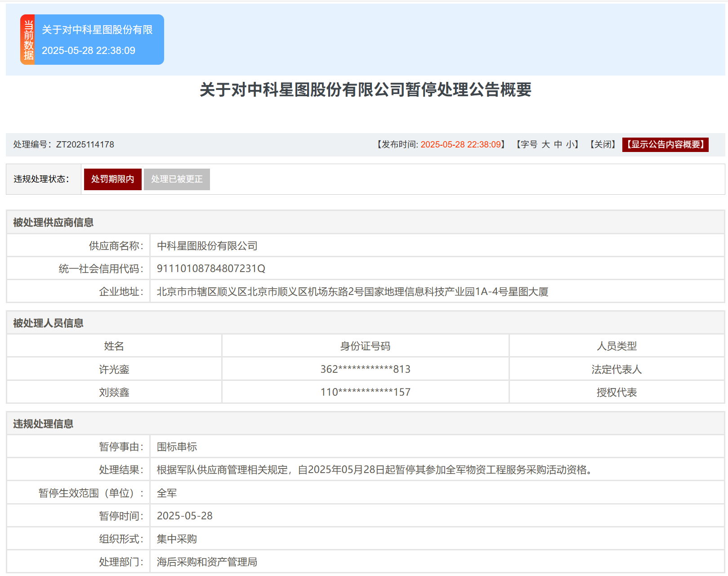Click the 小 font size option

pos(570,144)
